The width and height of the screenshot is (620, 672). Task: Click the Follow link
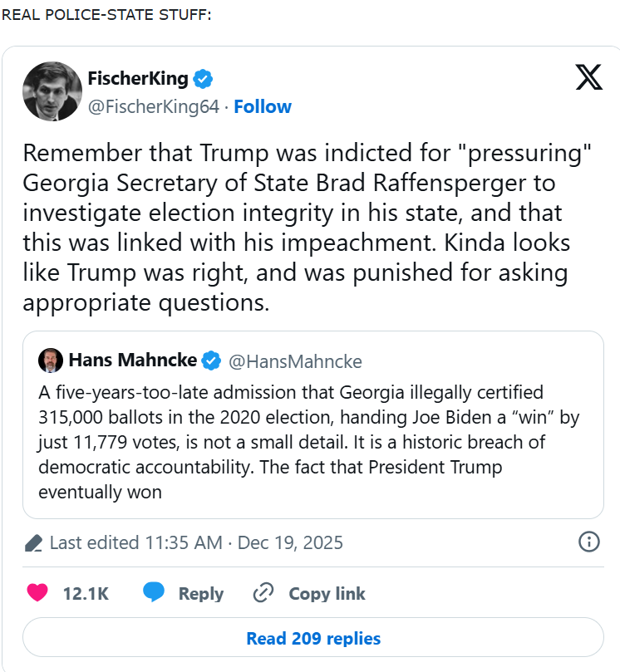(263, 106)
